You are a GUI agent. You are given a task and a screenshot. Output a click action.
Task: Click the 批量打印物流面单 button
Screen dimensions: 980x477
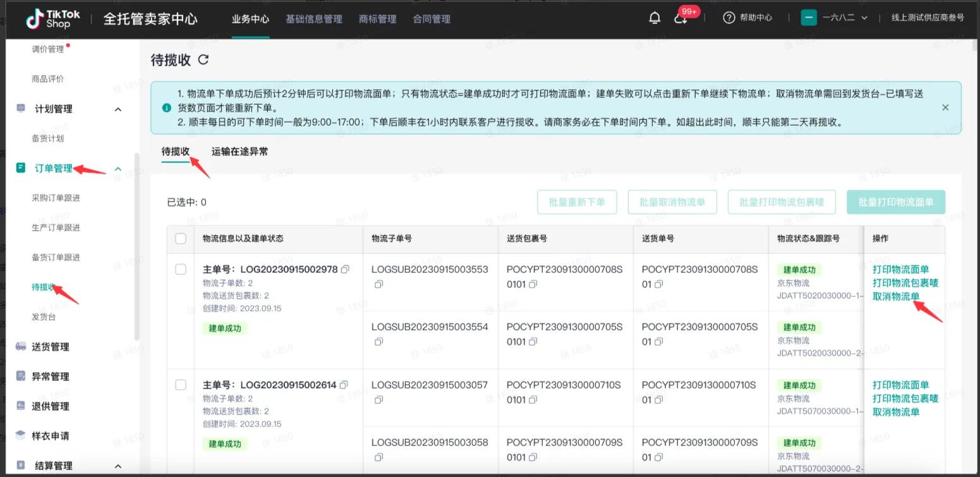pyautogui.click(x=896, y=202)
